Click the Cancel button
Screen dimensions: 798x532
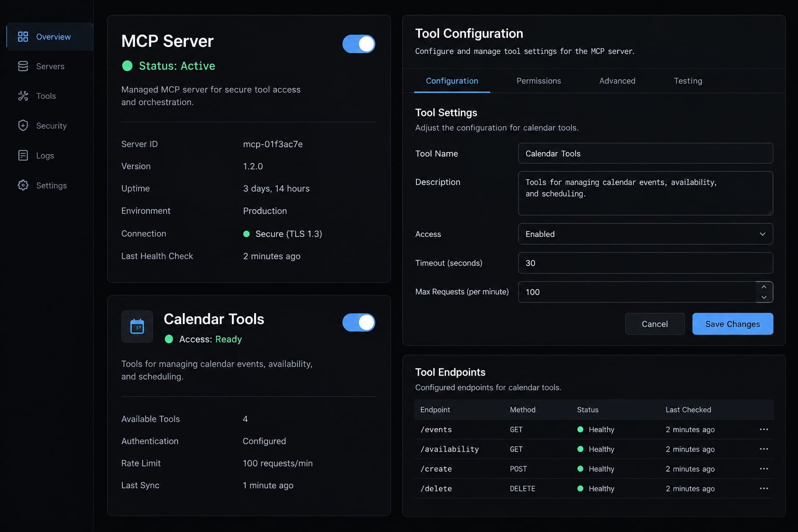click(655, 324)
